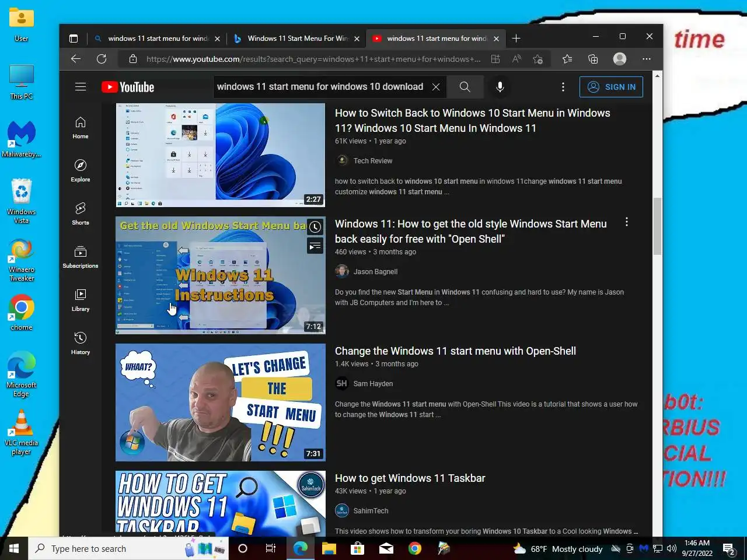Viewport: 747px width, 560px height.
Task: View site information lock icon
Action: 133,59
